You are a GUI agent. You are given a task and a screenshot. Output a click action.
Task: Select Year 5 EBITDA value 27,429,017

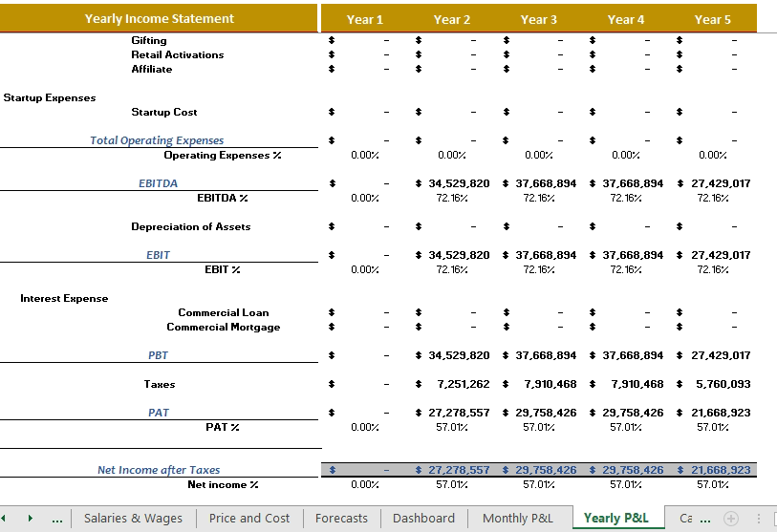point(721,183)
